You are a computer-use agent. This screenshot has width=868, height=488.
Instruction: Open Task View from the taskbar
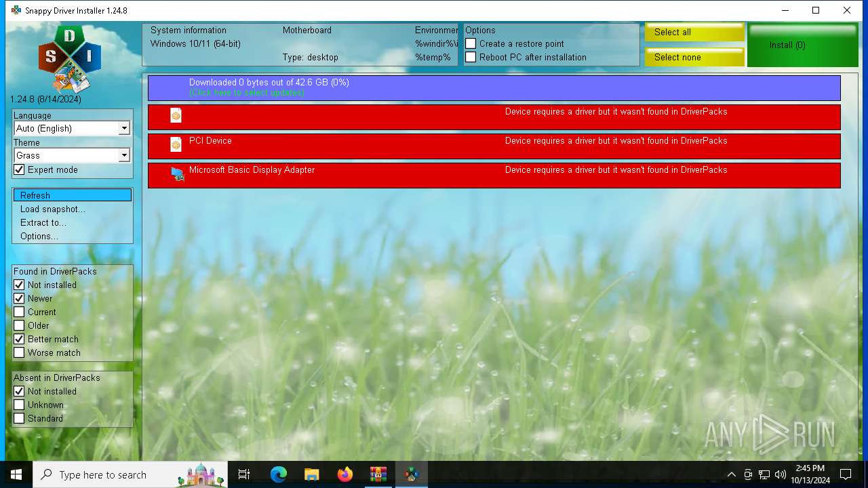point(244,474)
